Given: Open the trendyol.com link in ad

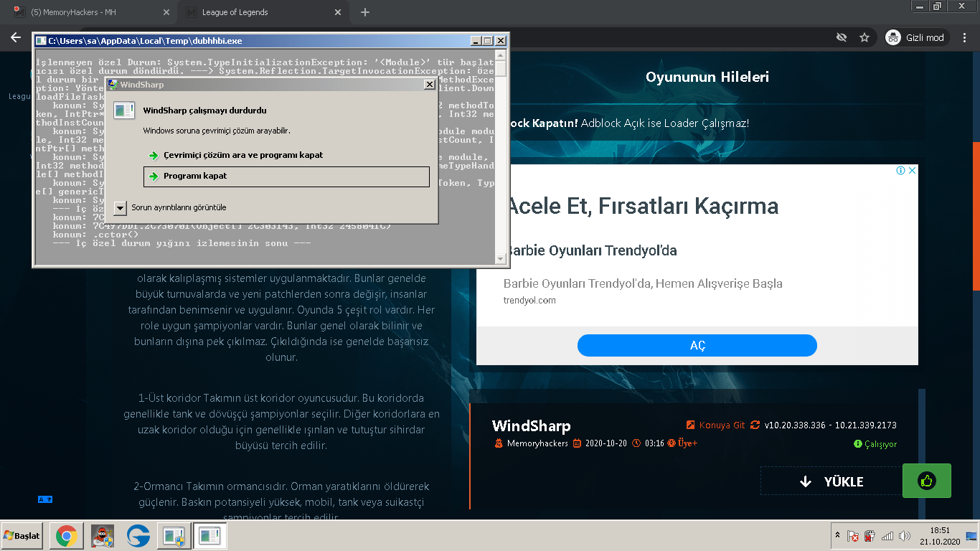Looking at the screenshot, I should [x=529, y=301].
